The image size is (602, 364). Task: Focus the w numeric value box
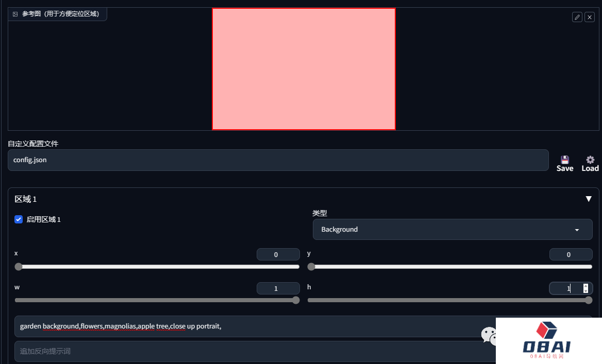(278, 288)
